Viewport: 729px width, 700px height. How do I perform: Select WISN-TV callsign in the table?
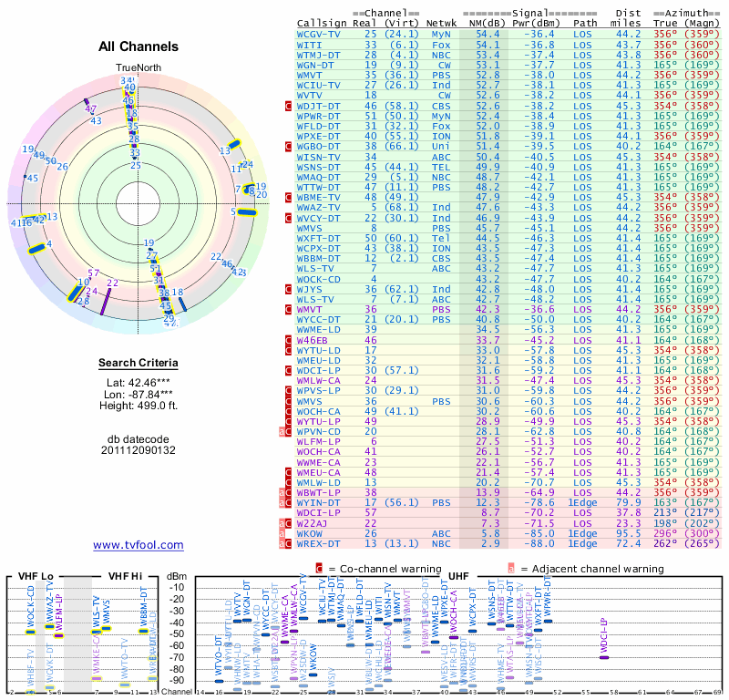pos(318,157)
